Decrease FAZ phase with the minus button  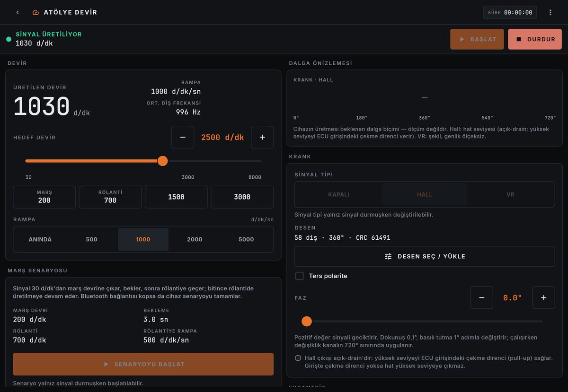[482, 297]
